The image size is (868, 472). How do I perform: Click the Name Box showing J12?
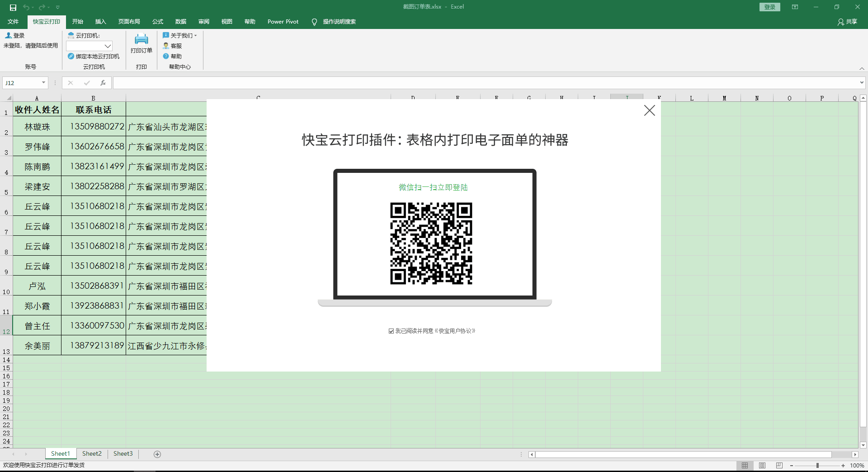coord(22,83)
